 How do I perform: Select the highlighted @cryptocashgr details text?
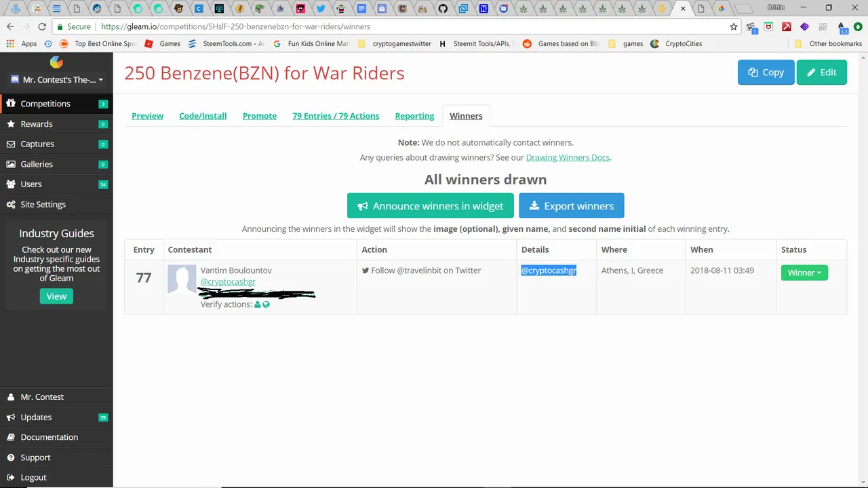point(549,270)
